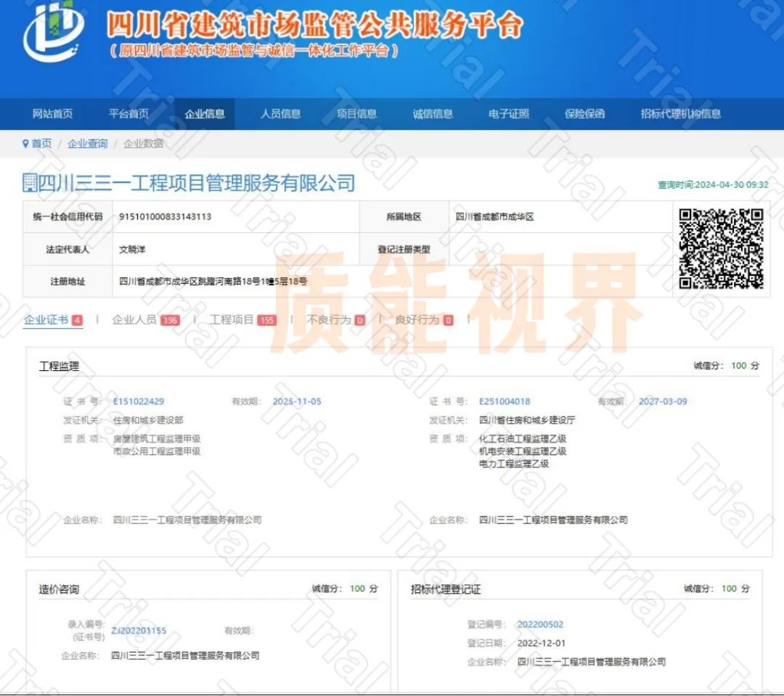784x696 pixels.
Task: Click the company name icon badge
Action: point(30,182)
